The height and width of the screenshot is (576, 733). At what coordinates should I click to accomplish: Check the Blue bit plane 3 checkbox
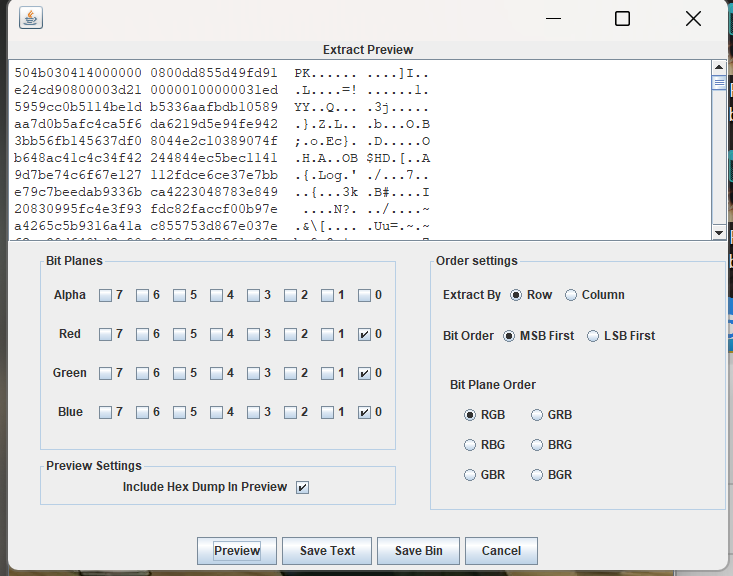pyautogui.click(x=253, y=412)
